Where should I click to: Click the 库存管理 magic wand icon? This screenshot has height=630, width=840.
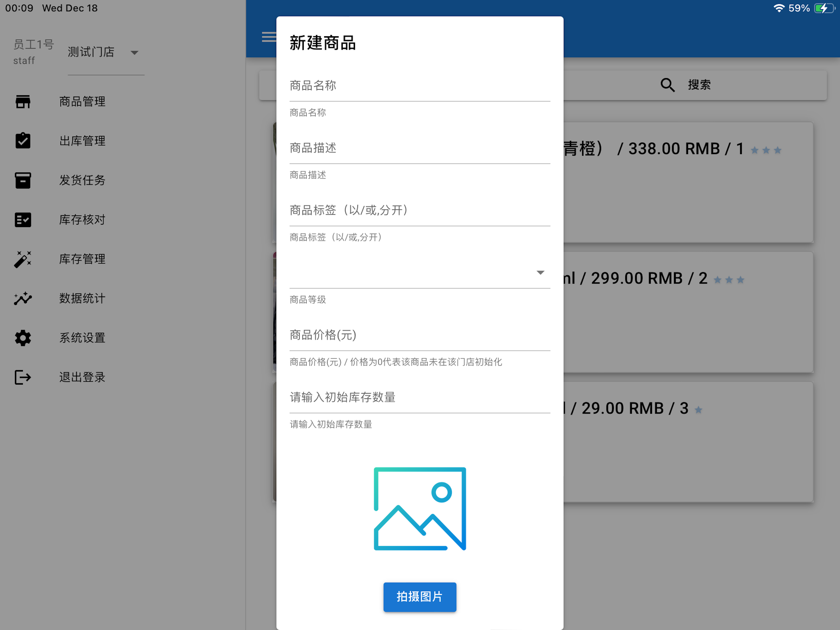23,259
